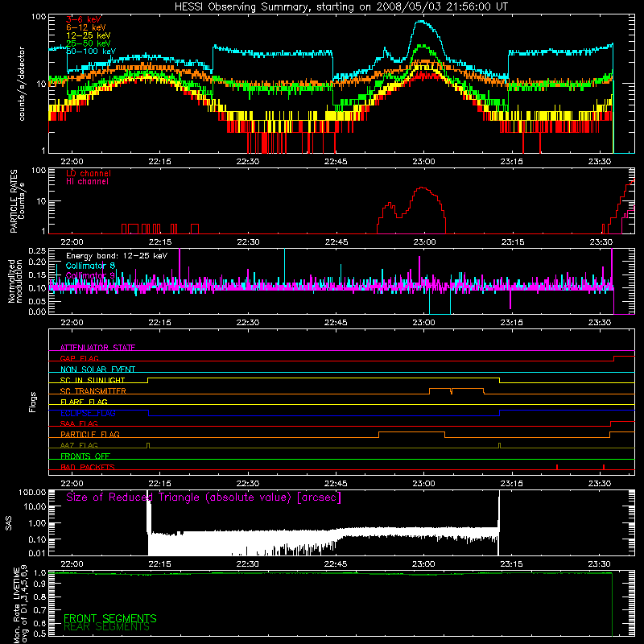Click the 22:45 tick under the particle rates plot

(x=336, y=242)
